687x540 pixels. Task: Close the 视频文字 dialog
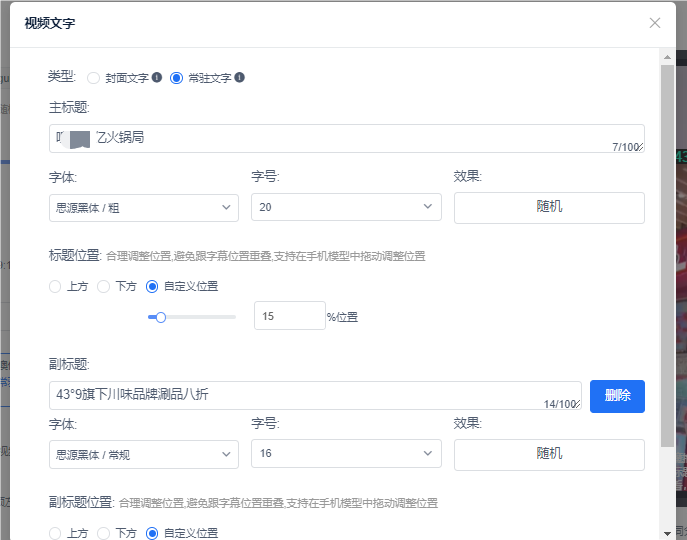[655, 23]
